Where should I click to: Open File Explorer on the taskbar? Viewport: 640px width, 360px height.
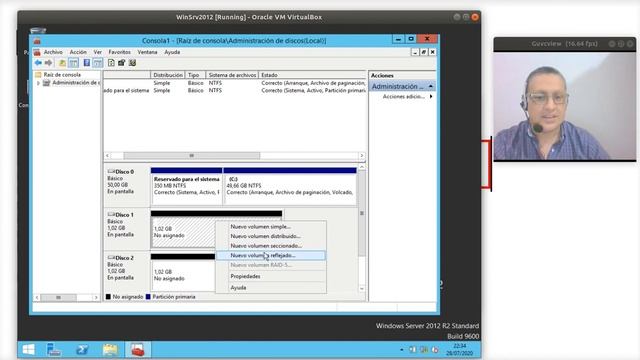[x=110, y=350]
